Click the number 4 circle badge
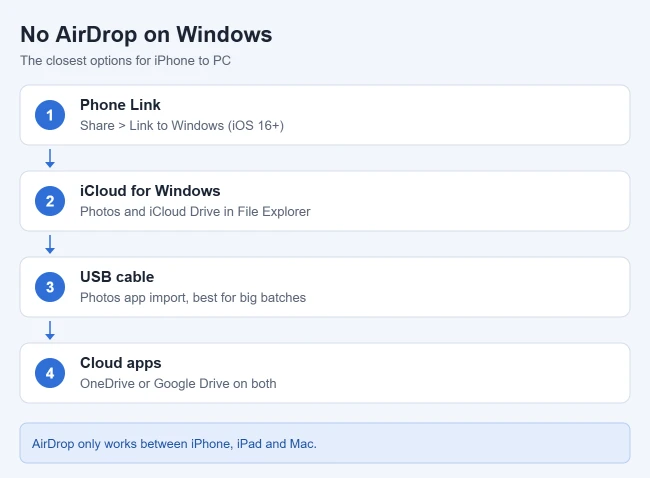 coord(50,373)
